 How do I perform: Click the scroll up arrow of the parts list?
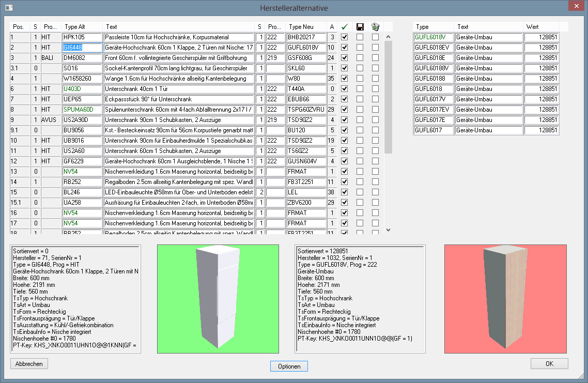coord(389,37)
